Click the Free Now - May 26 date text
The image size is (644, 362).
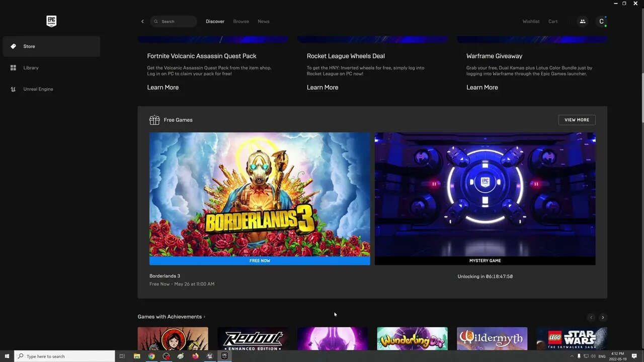point(182,284)
